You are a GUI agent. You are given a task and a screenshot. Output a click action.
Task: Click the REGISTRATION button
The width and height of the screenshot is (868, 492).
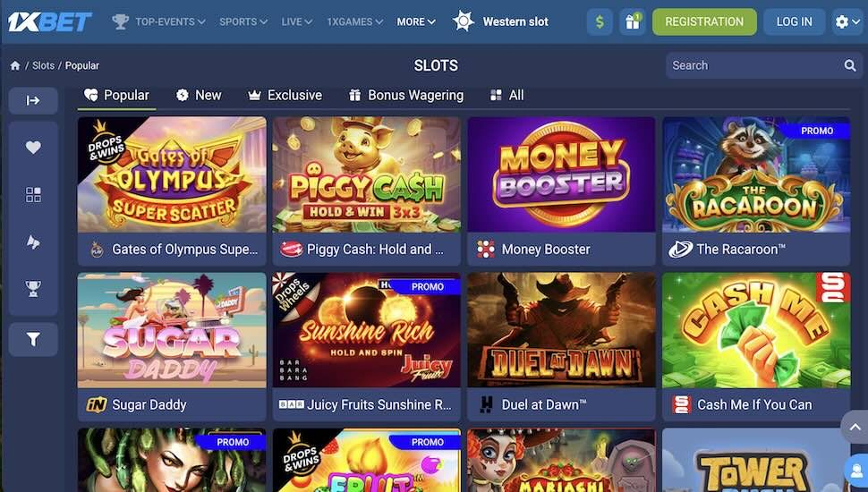704,22
